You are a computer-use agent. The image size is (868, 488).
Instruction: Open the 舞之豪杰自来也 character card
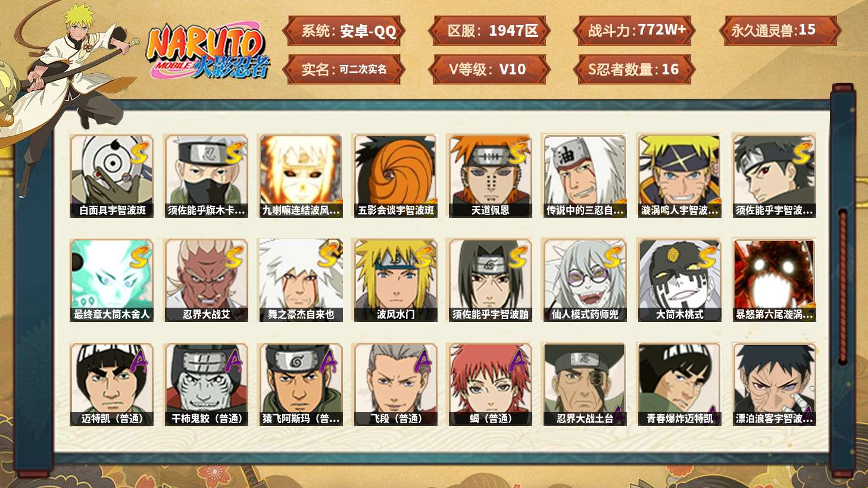pyautogui.click(x=301, y=280)
